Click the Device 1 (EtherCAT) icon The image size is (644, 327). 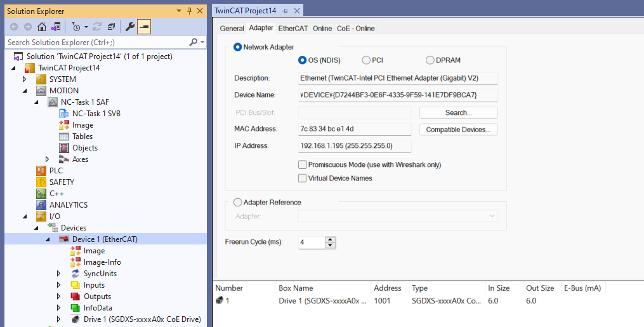click(x=64, y=239)
